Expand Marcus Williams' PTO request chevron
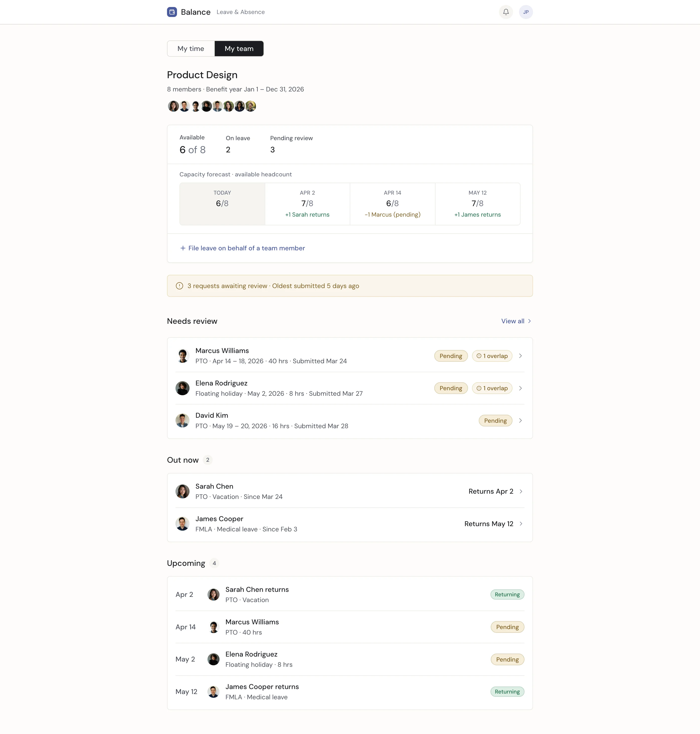Viewport: 700px width, 734px height. [520, 356]
